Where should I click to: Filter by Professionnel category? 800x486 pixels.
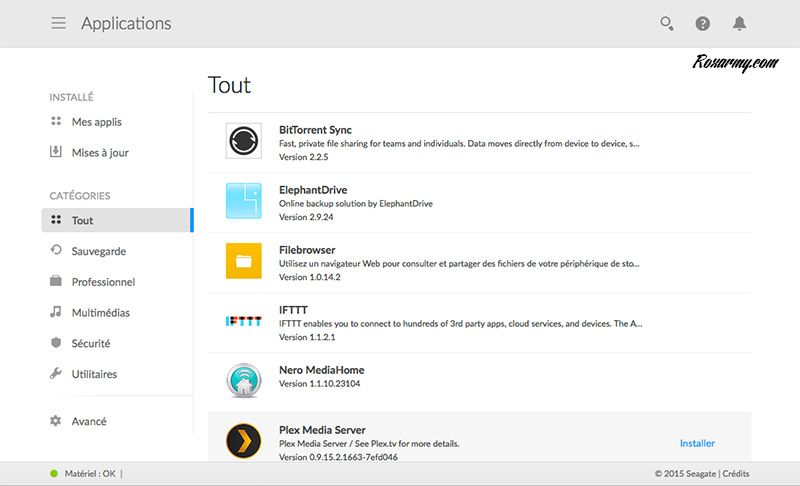click(102, 282)
